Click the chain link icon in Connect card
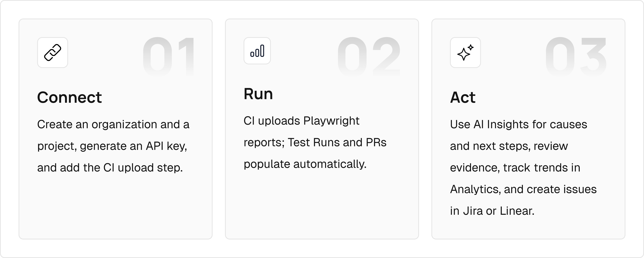This screenshot has height=258, width=644. [52, 53]
